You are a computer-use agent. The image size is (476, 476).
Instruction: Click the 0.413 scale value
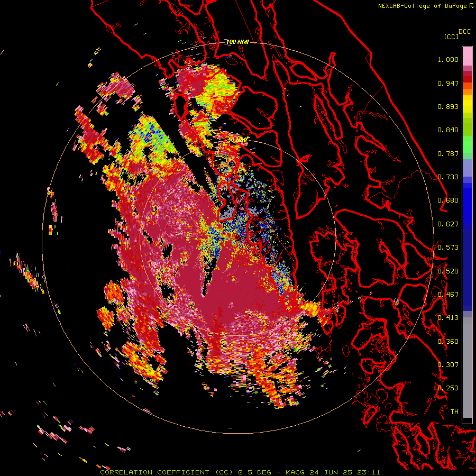pyautogui.click(x=448, y=318)
